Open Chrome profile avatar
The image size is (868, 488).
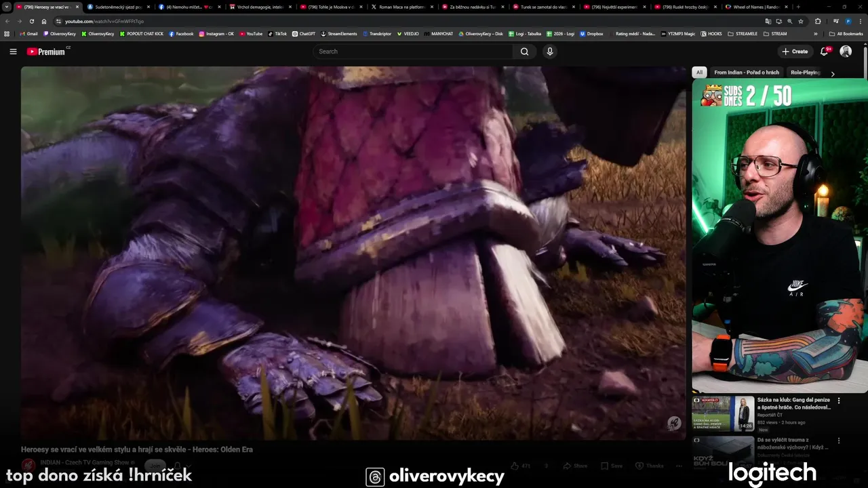coord(848,21)
